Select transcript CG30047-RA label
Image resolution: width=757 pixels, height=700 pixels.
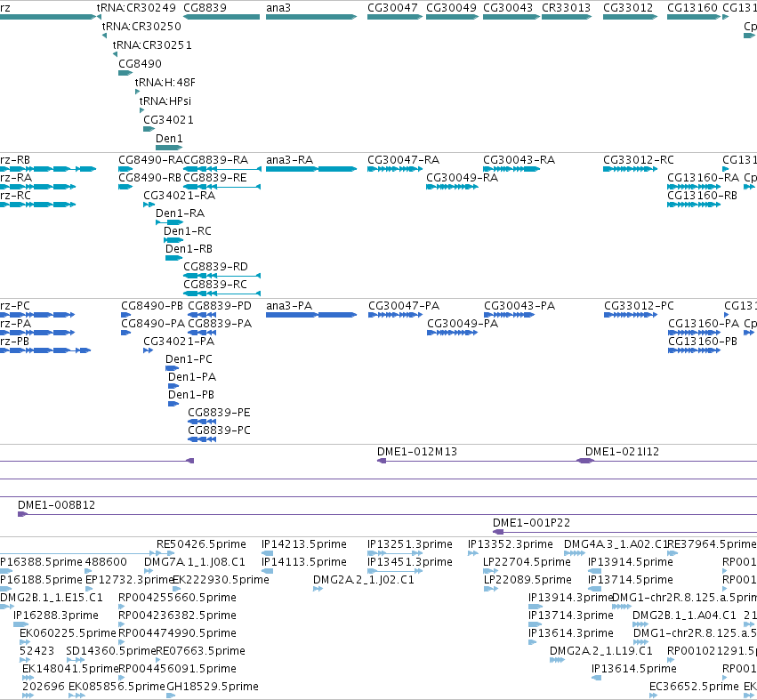pos(404,160)
